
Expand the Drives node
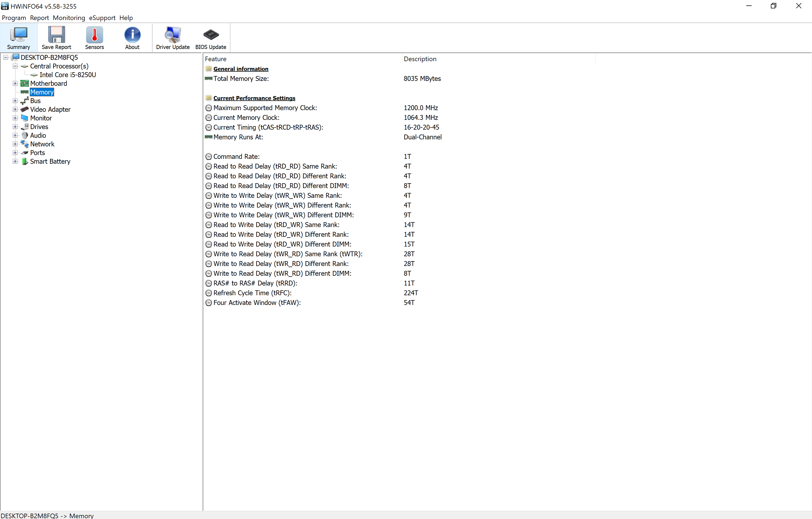15,127
